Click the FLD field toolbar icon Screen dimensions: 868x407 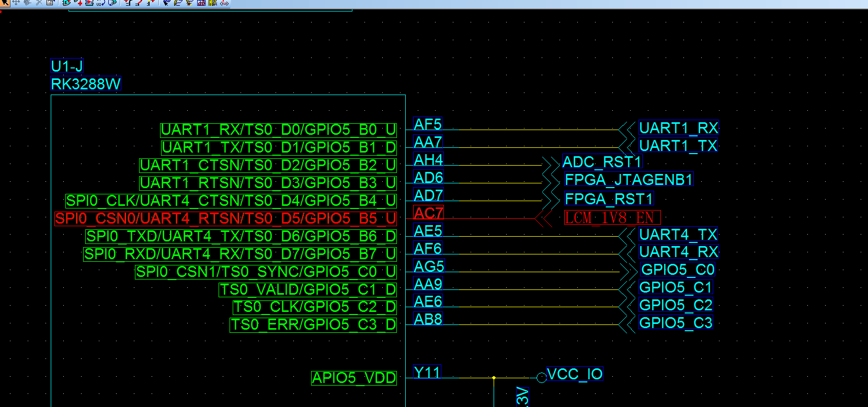tap(224, 3)
